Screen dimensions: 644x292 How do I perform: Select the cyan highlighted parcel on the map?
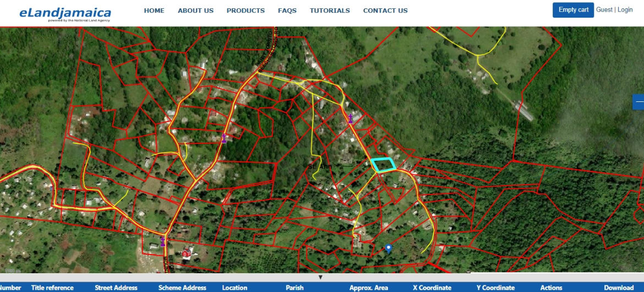(384, 165)
